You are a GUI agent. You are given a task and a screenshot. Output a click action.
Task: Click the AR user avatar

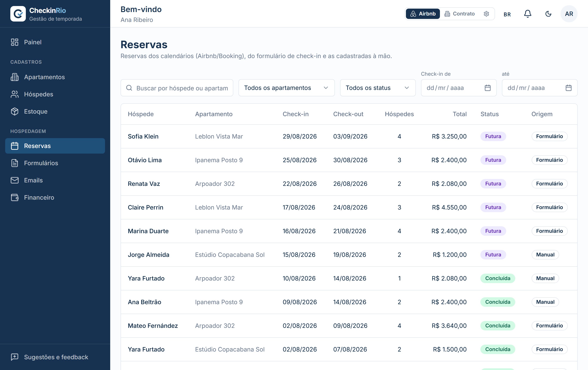coord(569,14)
